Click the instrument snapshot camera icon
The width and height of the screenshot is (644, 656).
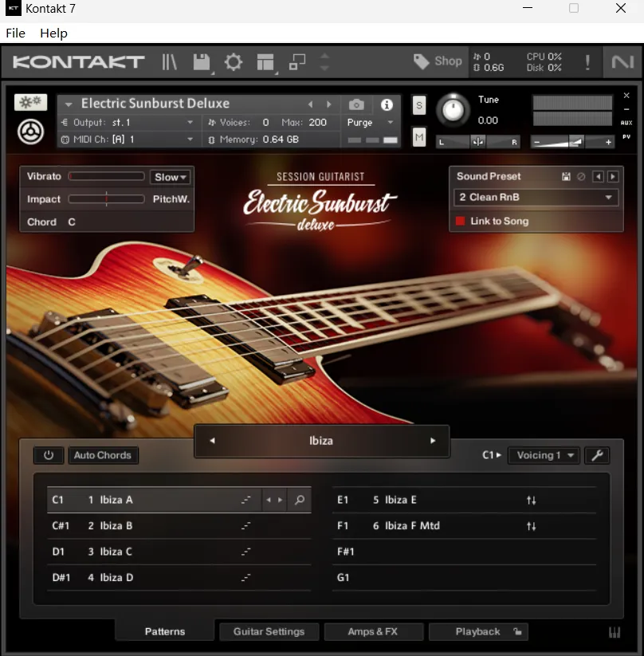tap(356, 104)
